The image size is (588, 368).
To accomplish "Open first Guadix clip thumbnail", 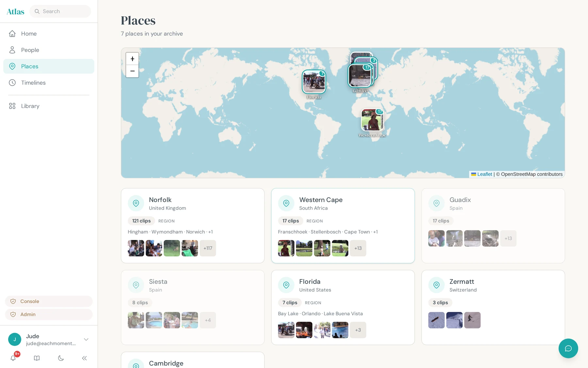I will [436, 238].
